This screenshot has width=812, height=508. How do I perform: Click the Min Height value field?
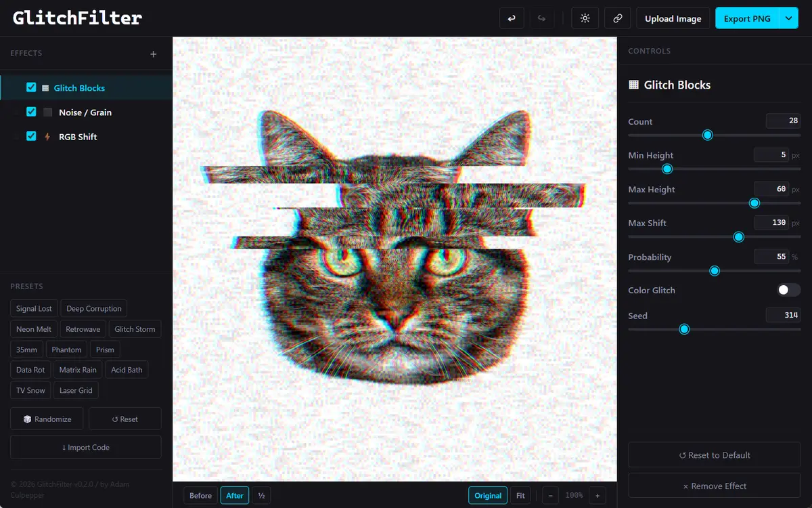click(771, 155)
